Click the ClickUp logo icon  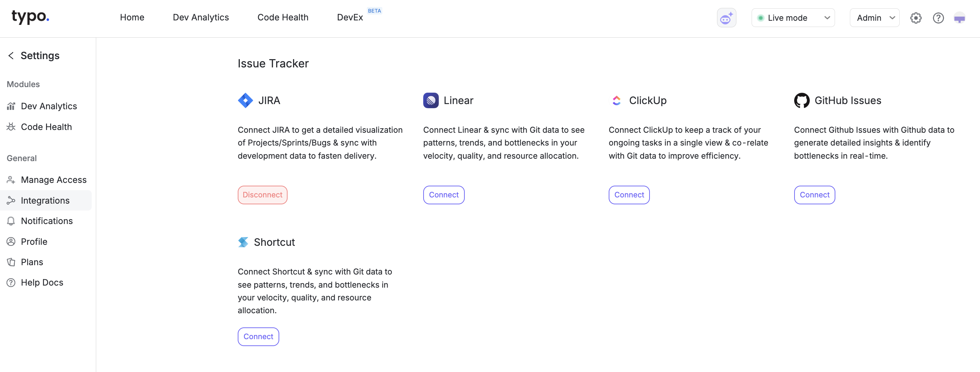point(616,100)
